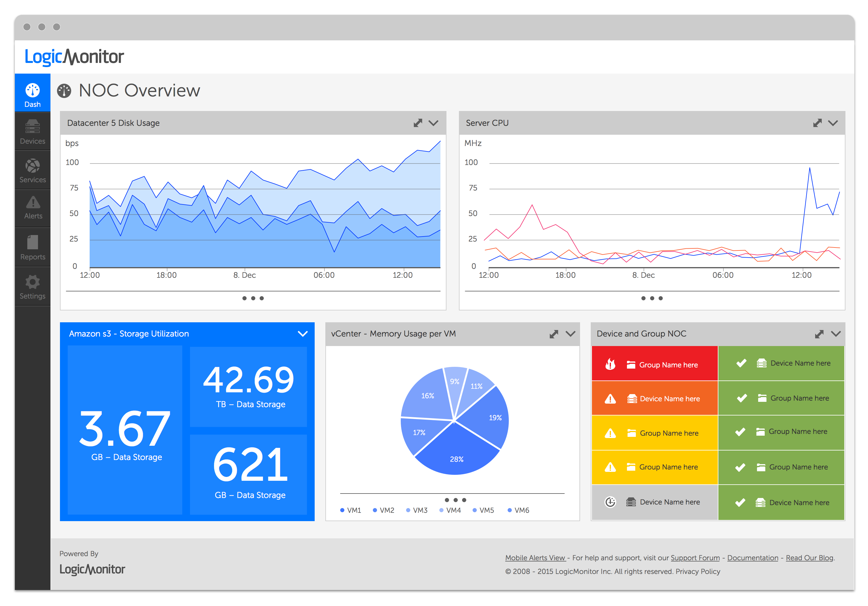Click the red critical fire alert icon
The height and width of the screenshot is (606, 868).
610,364
